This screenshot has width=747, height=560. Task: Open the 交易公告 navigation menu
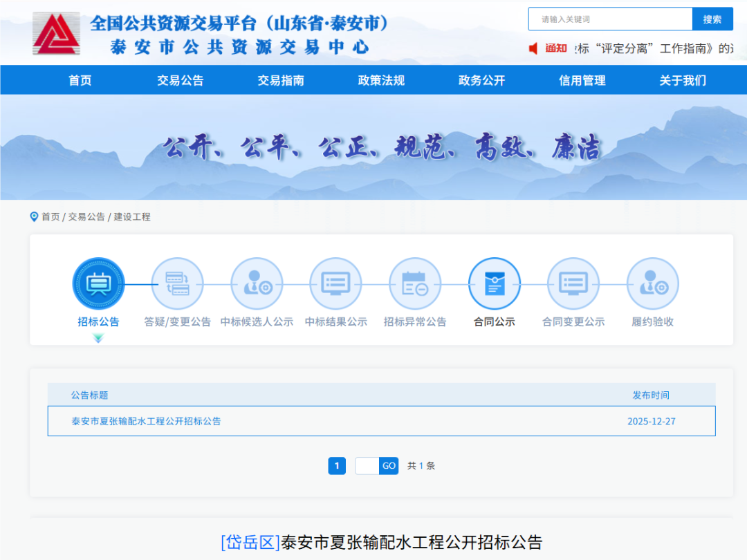pos(180,80)
